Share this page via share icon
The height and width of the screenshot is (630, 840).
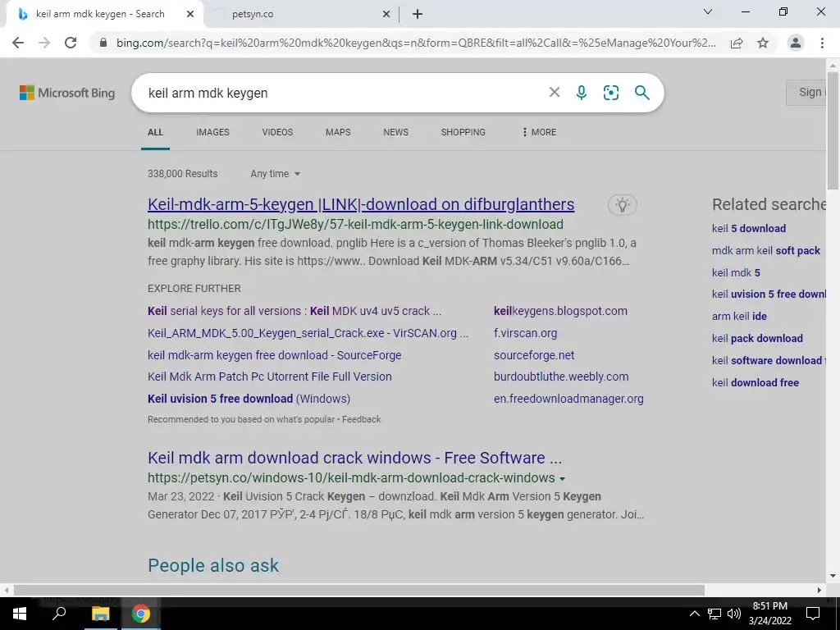coord(737,43)
